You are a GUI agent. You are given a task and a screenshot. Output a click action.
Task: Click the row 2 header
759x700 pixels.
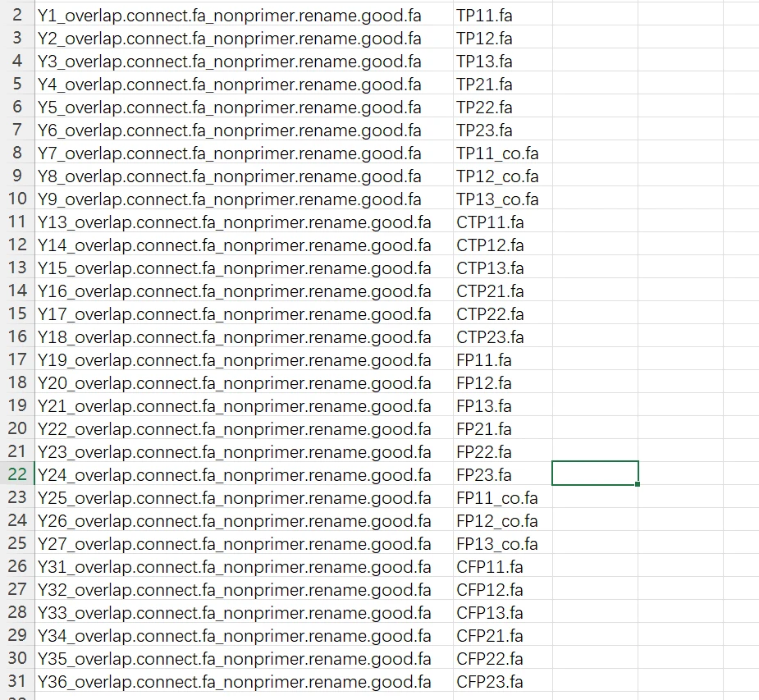coord(17,16)
